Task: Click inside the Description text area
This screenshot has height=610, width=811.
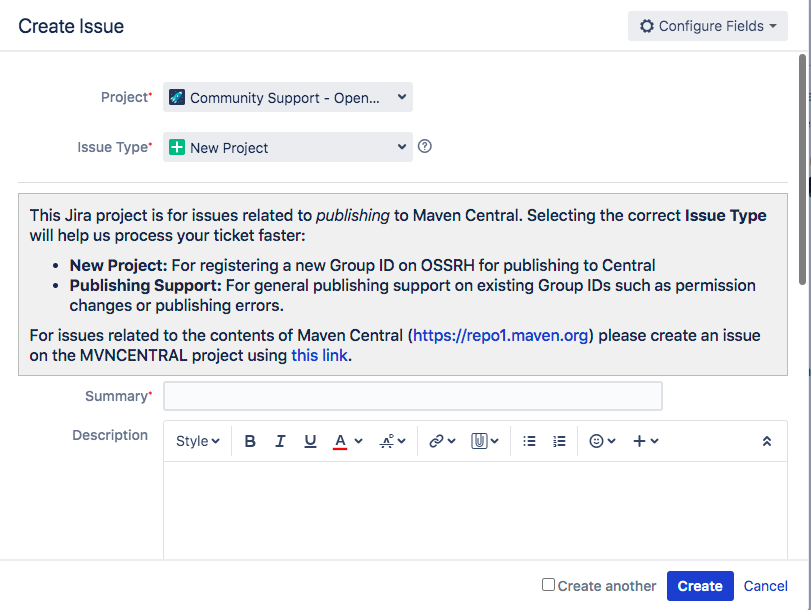Action: [476, 511]
